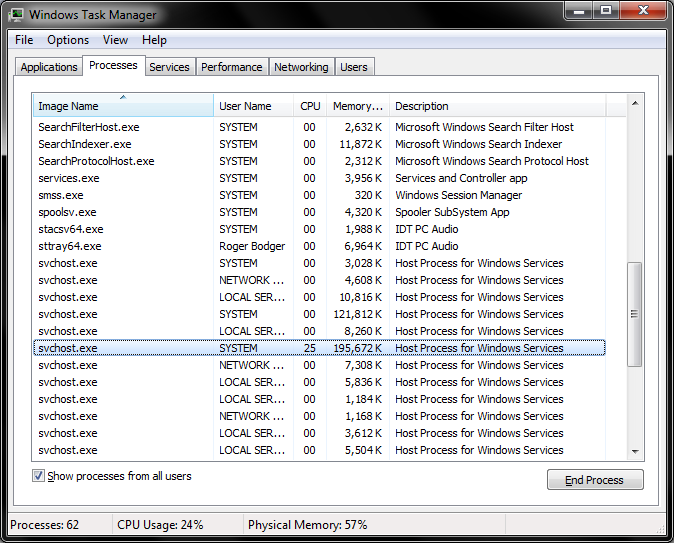
Task: Sort by CPU column header
Action: [x=310, y=106]
